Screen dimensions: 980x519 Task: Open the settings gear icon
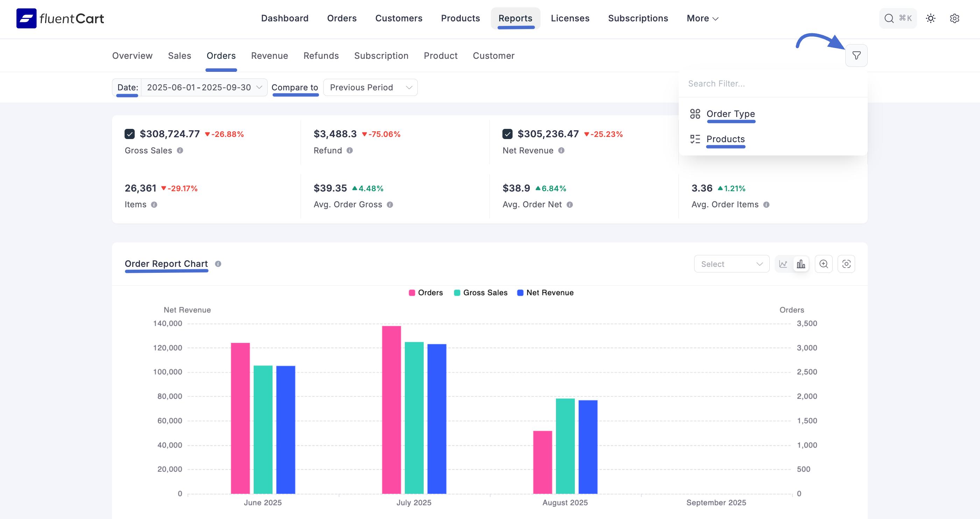[954, 18]
